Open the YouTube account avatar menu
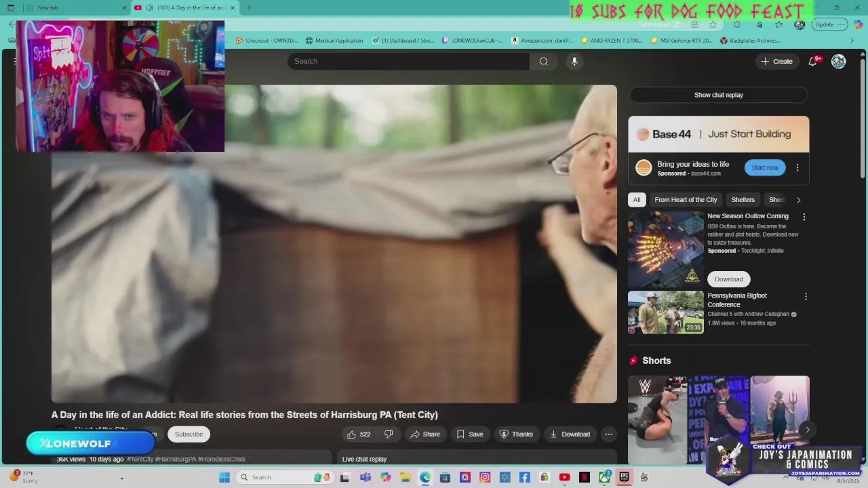The height and width of the screenshot is (488, 868). coord(839,61)
